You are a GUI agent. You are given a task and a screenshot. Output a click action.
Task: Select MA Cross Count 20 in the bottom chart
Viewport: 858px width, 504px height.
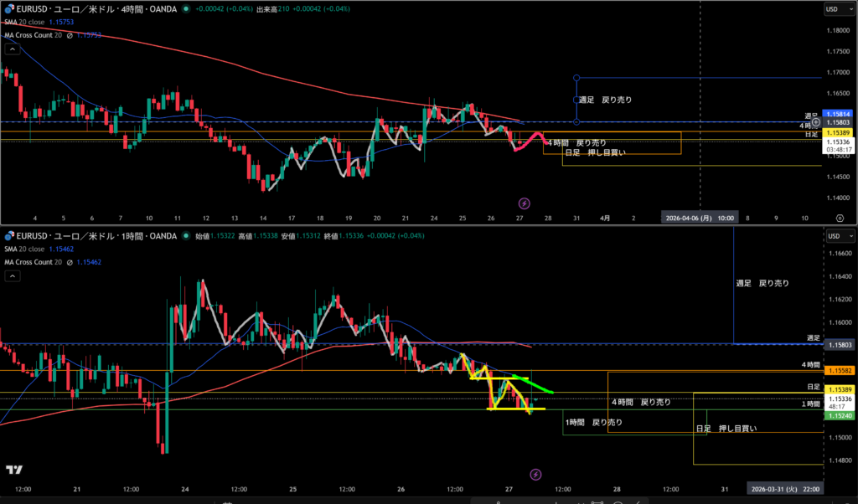click(34, 262)
